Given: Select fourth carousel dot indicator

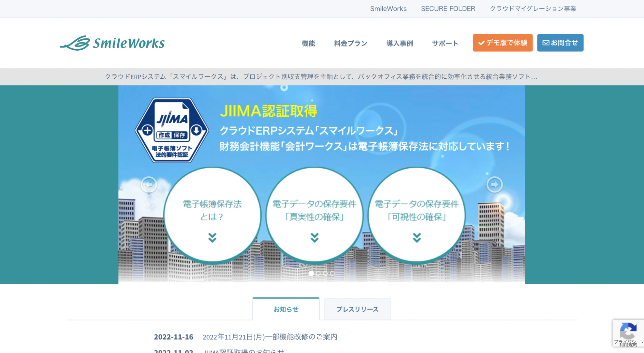Looking at the screenshot, I should tap(332, 273).
